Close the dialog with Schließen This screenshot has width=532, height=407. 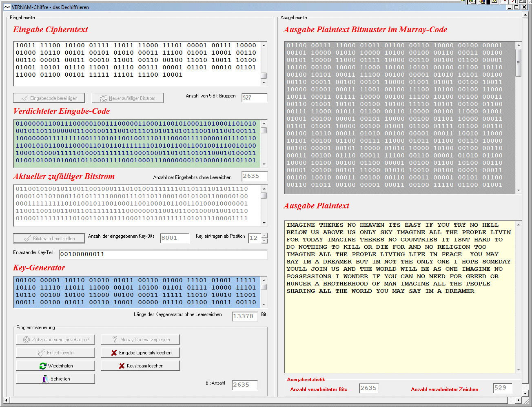[x=55, y=379]
